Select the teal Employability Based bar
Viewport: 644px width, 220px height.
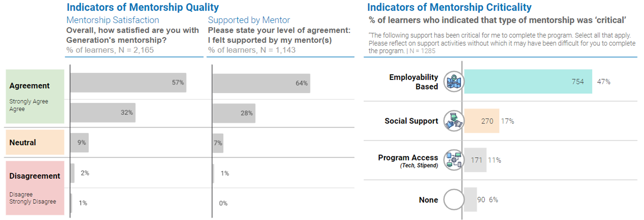[x=528, y=82]
